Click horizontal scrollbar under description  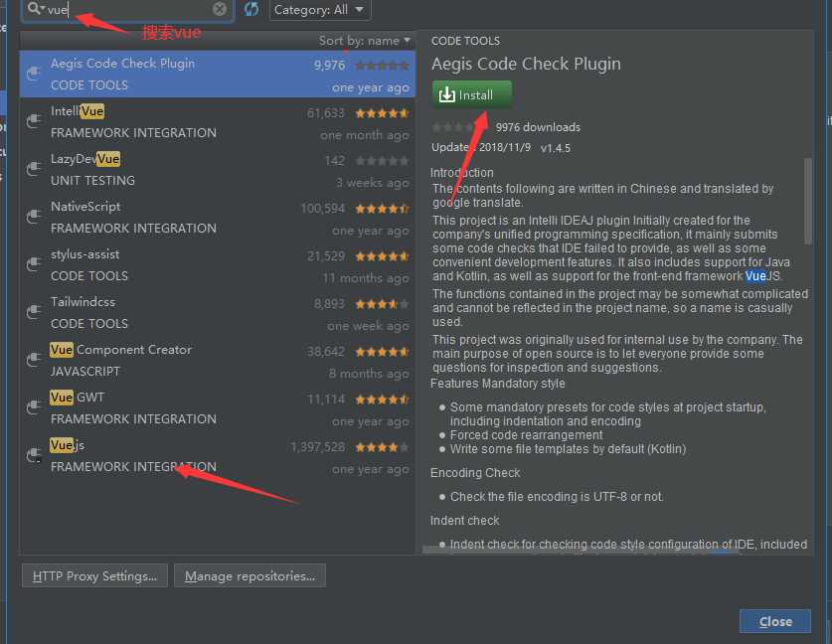[x=582, y=551]
